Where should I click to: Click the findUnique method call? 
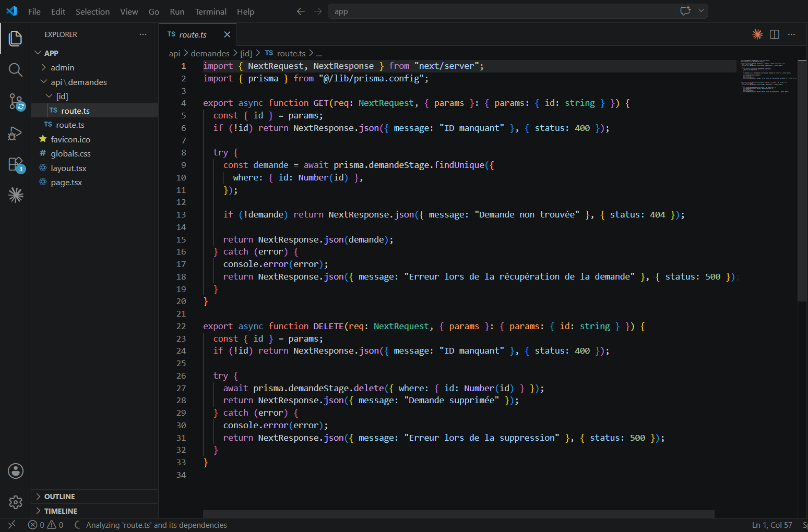459,165
